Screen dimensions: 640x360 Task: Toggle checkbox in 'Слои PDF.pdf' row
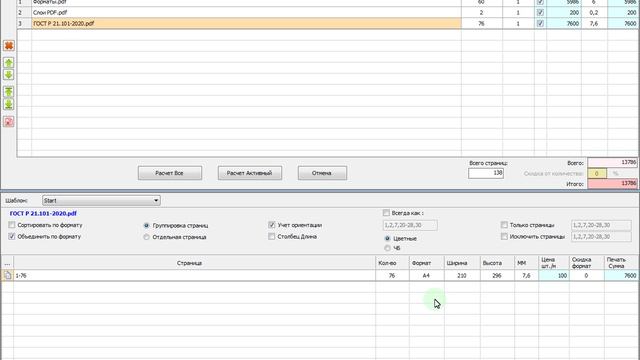pos(540,13)
